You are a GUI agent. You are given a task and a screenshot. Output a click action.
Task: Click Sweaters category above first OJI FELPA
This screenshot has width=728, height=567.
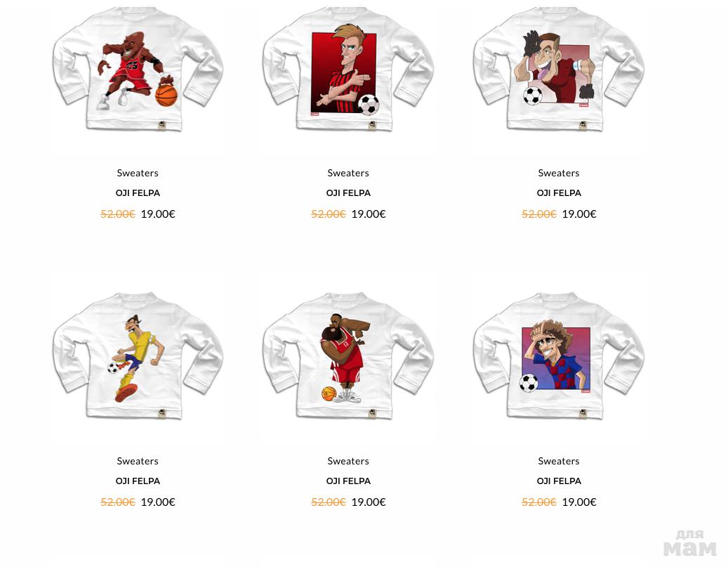[138, 173]
